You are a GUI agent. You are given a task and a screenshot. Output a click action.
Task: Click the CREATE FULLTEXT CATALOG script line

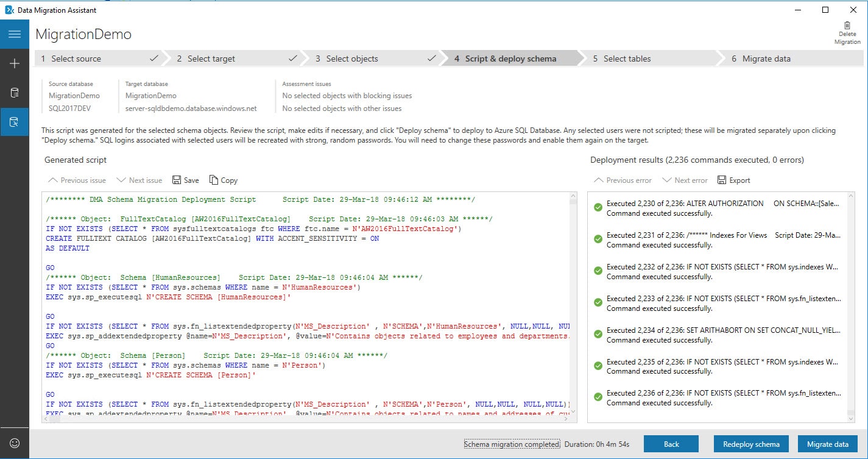pos(213,238)
